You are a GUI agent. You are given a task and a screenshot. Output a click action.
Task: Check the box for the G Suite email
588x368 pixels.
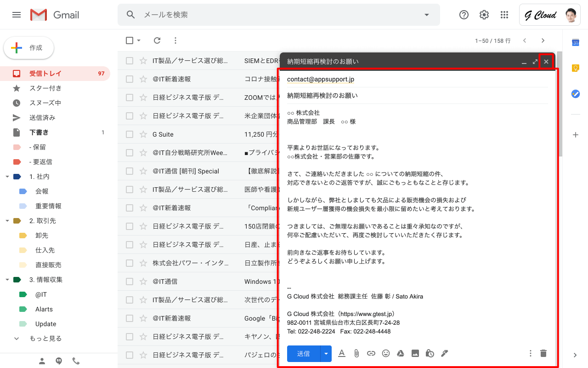130,134
